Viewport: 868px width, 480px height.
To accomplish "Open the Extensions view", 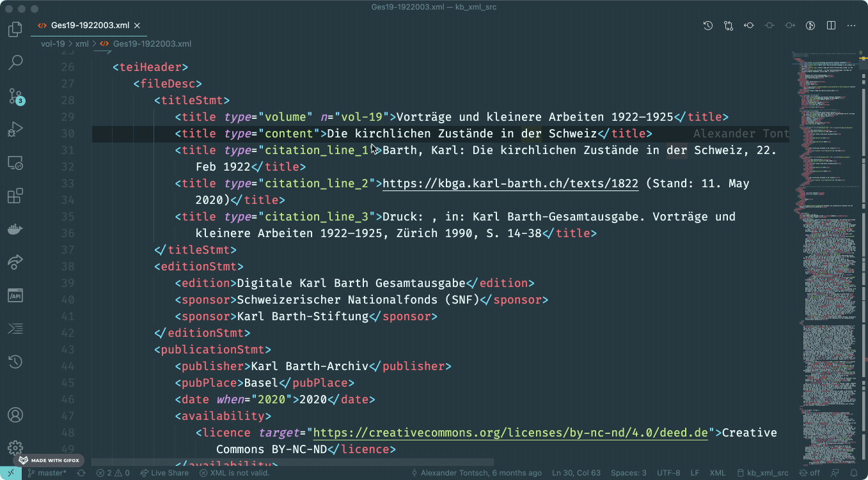I will coord(15,196).
